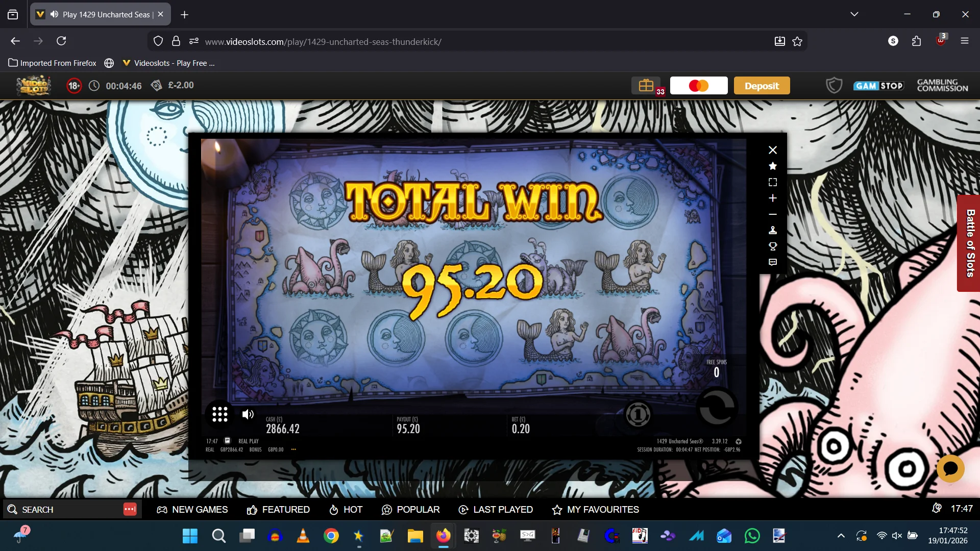Open the Popular games category
Screen dimensions: 980x551
[410, 509]
